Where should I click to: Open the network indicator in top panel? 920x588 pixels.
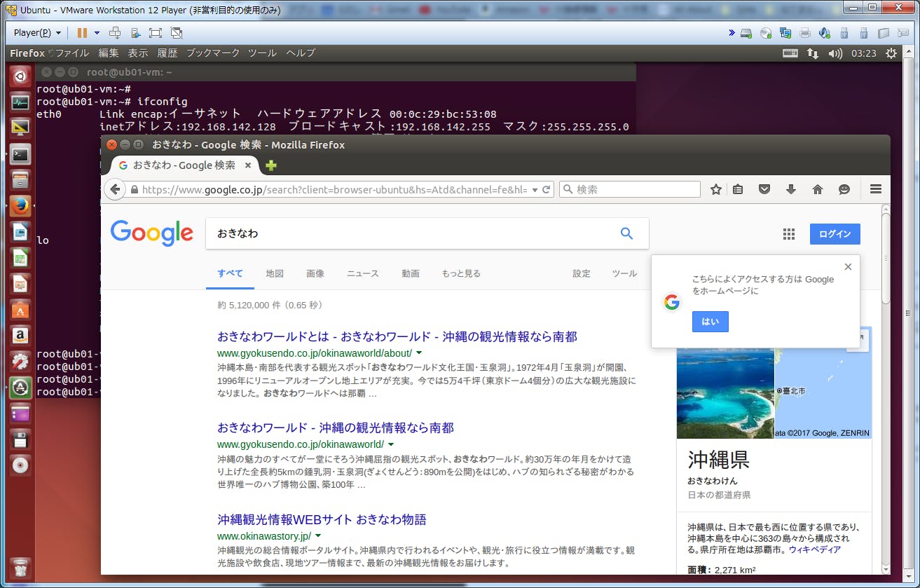click(x=812, y=53)
